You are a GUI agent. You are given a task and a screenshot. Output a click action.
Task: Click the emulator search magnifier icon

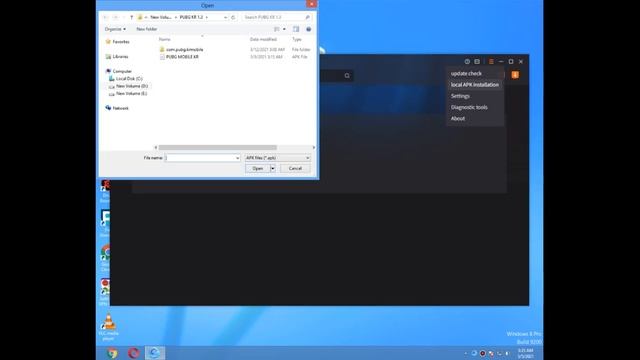tap(347, 76)
